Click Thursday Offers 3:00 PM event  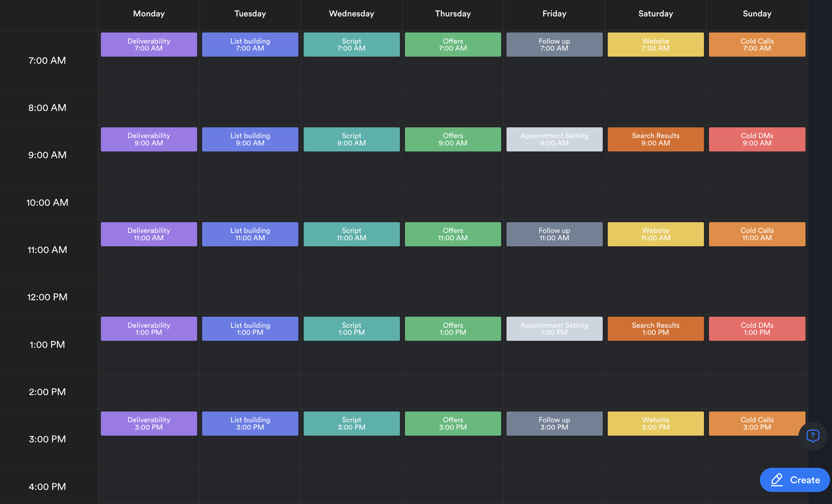453,423
